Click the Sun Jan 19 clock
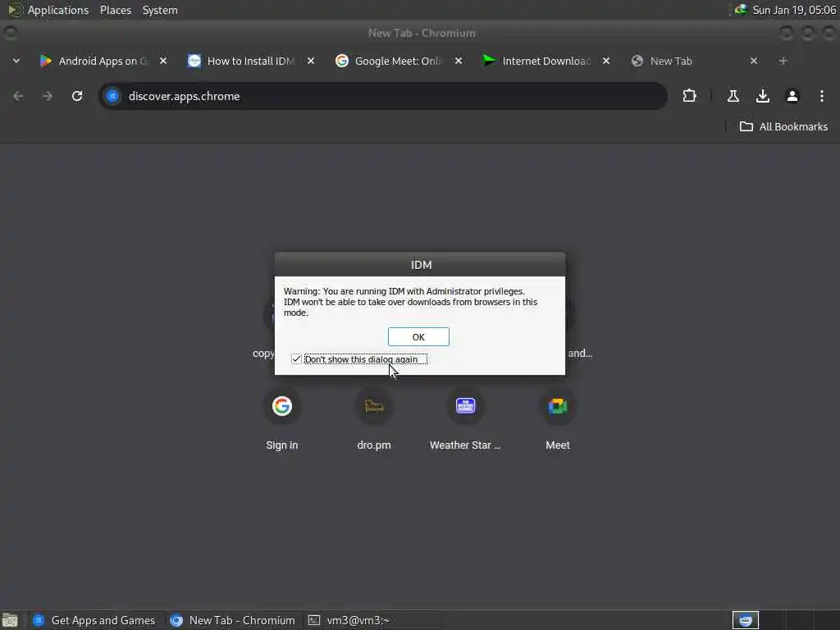Screen dimensions: 840x630 (x=794, y=10)
